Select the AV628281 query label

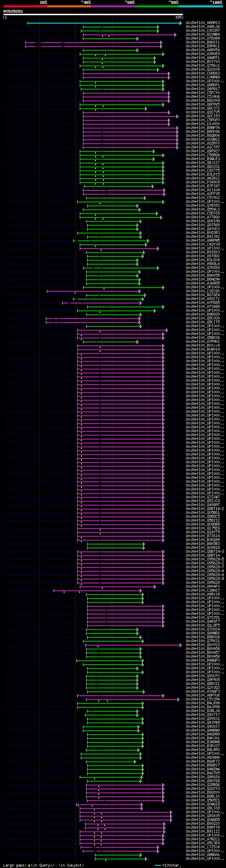(x=13, y=11)
